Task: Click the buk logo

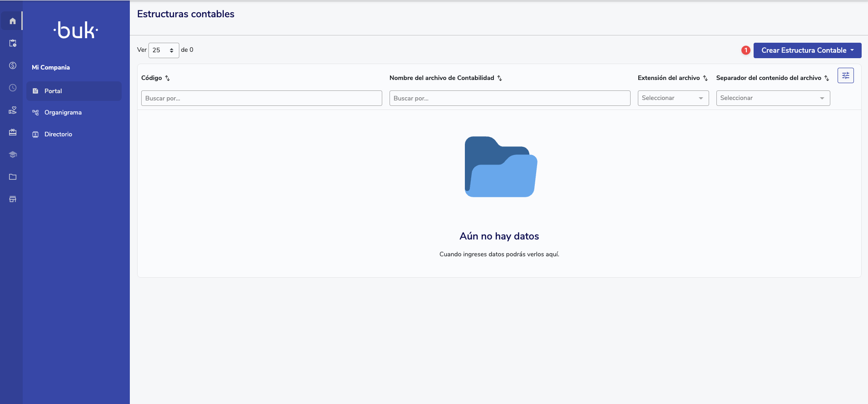Action: pyautogui.click(x=76, y=30)
